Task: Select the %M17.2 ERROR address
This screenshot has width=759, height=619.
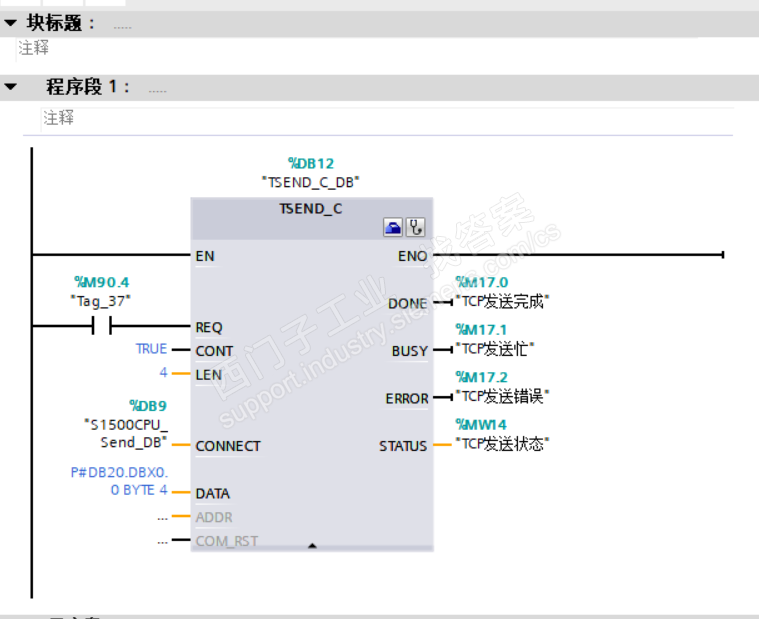Action: pos(481,377)
